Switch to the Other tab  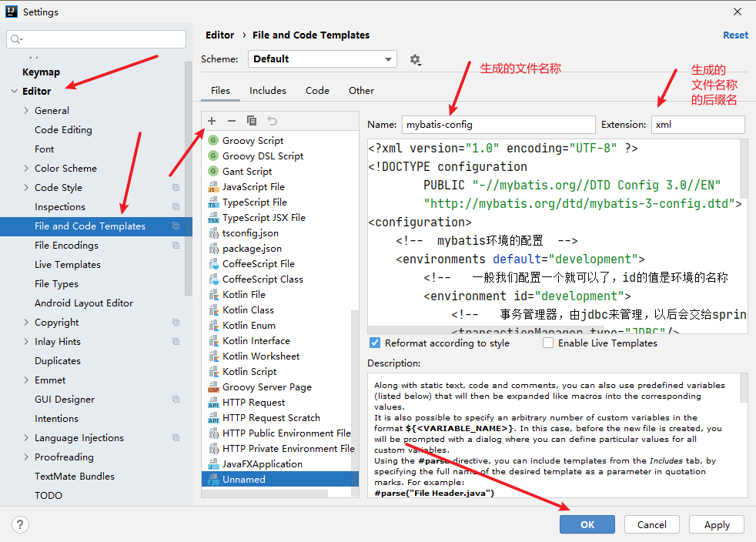(361, 91)
